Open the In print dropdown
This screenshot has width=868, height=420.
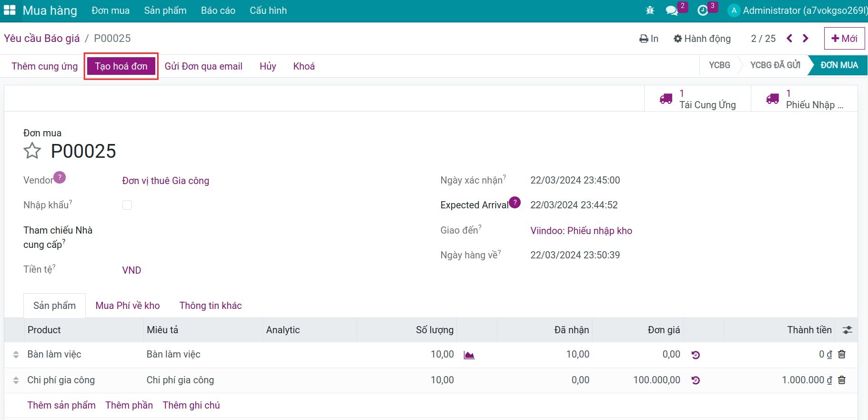point(649,39)
